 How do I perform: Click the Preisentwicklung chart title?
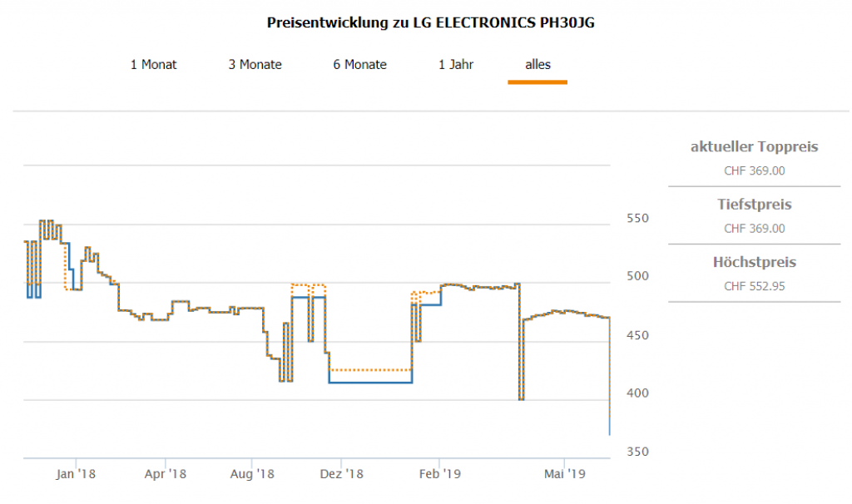point(430,22)
